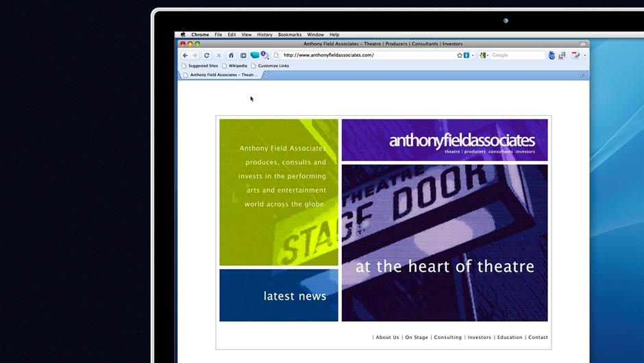Stop loading with the X toolbar icon
Image resolution: width=644 pixels, height=363 pixels.
[x=219, y=55]
